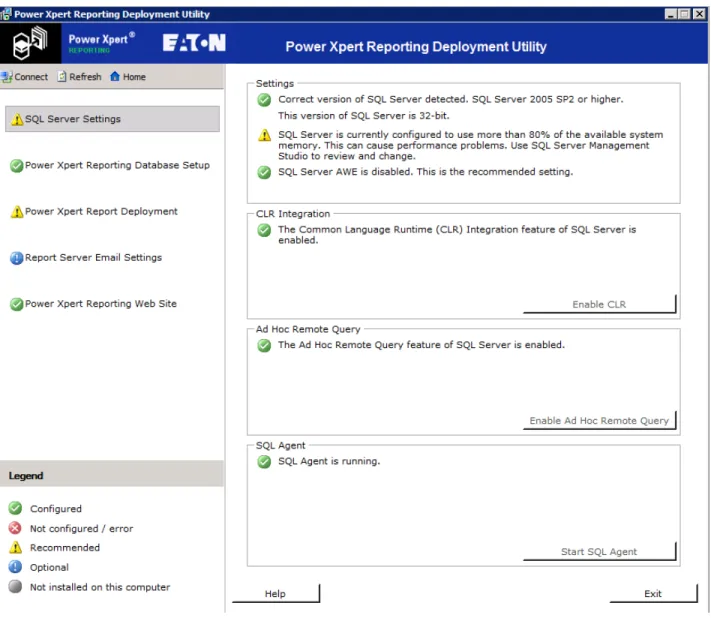The image size is (711, 630).
Task: Click the Power Xpert Reporting logo icon
Action: (x=30, y=43)
